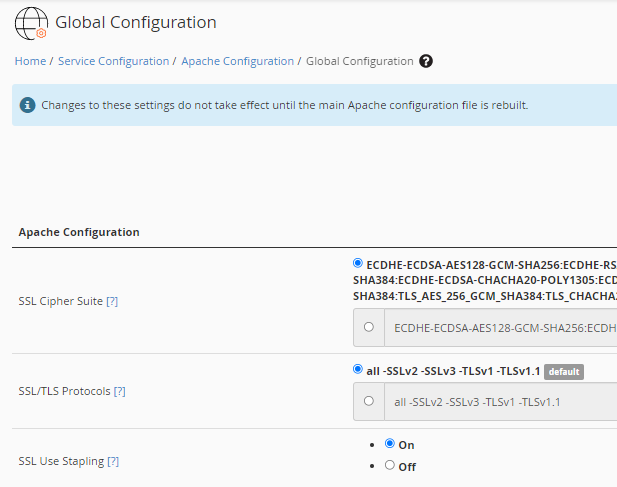
Task: Open the SSL Use Stapling [?] help link
Action: [113, 461]
